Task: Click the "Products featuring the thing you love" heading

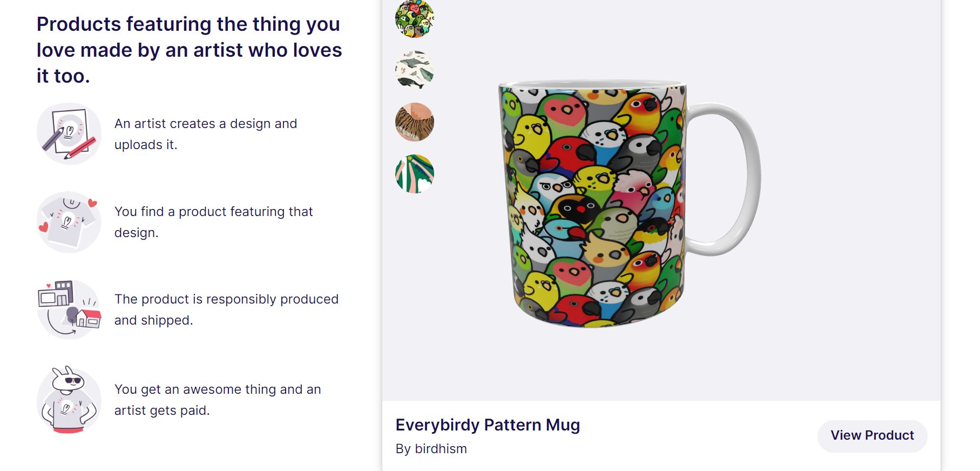Action: point(189,50)
